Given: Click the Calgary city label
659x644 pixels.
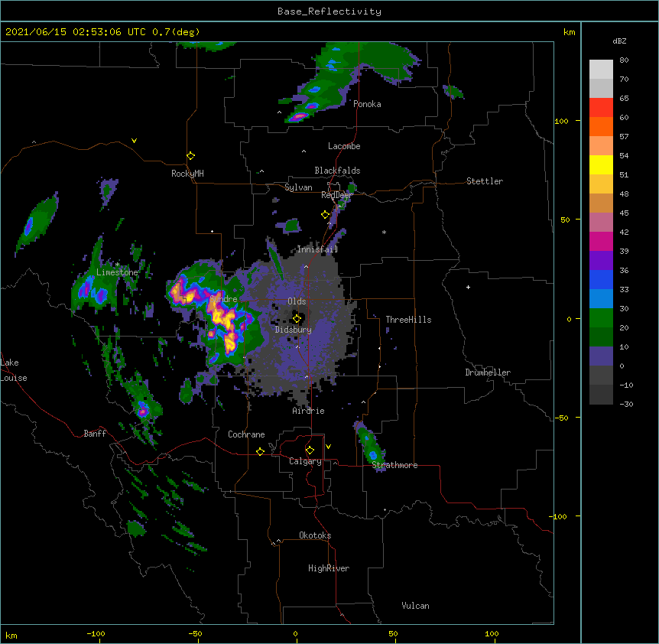Looking at the screenshot, I should (x=305, y=461).
